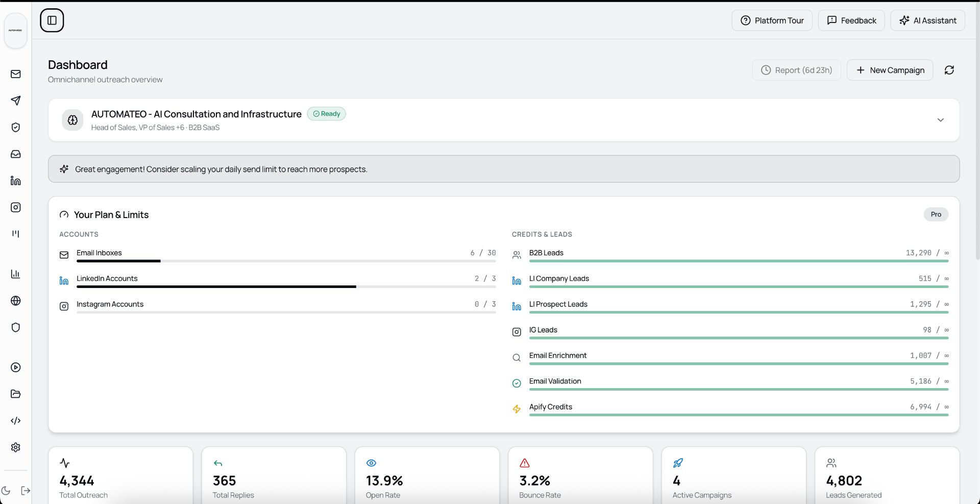The width and height of the screenshot is (980, 504).
Task: Click the Email Inboxes progress bar
Action: [286, 261]
